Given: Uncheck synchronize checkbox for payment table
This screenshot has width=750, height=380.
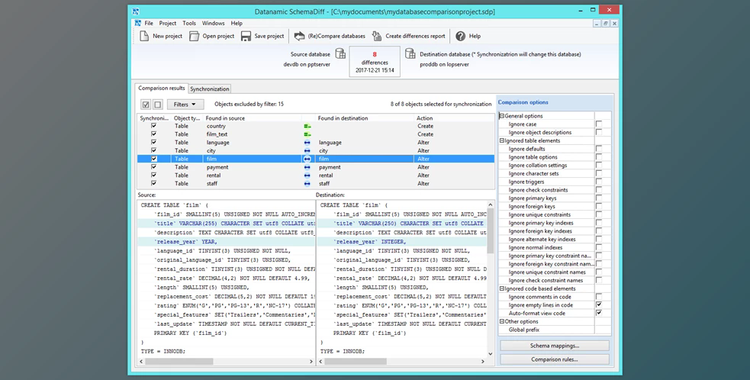Looking at the screenshot, I should (154, 167).
